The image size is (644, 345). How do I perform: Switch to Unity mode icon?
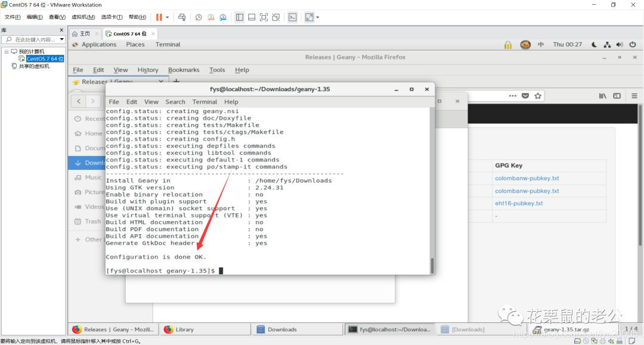276,17
